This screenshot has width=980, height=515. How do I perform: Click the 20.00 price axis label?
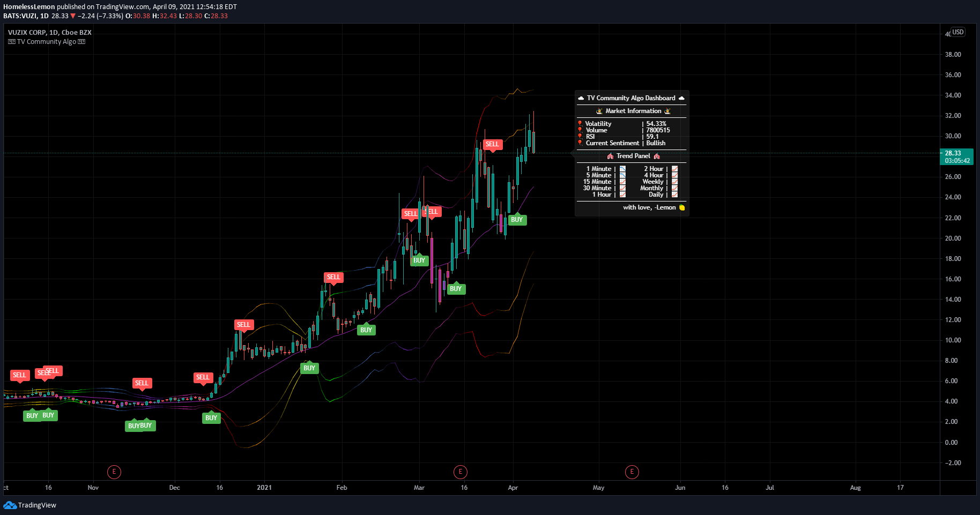click(953, 238)
